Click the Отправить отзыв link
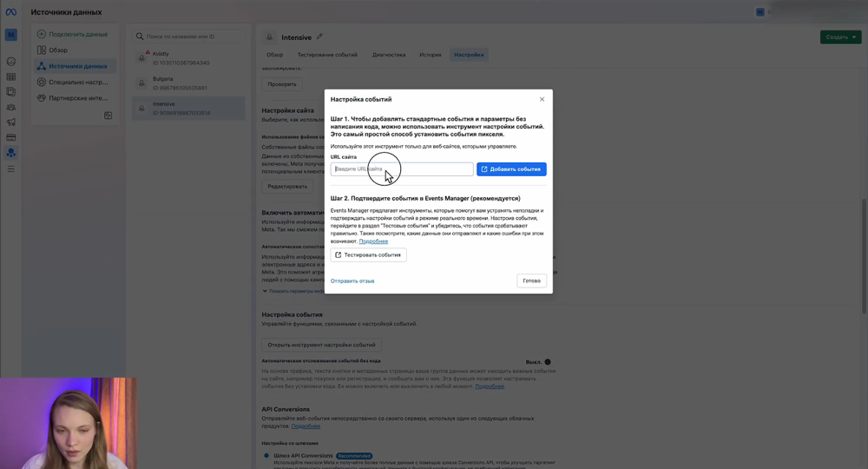This screenshot has width=868, height=469. [352, 281]
